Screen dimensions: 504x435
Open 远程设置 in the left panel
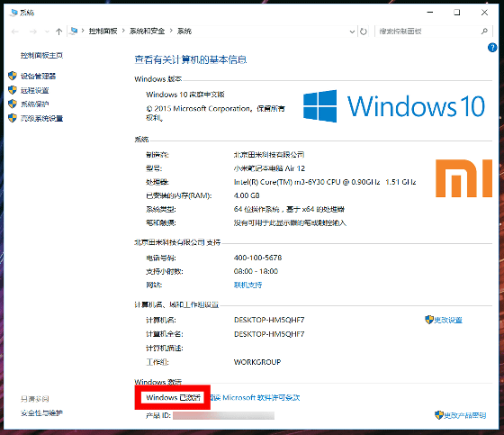click(x=35, y=90)
